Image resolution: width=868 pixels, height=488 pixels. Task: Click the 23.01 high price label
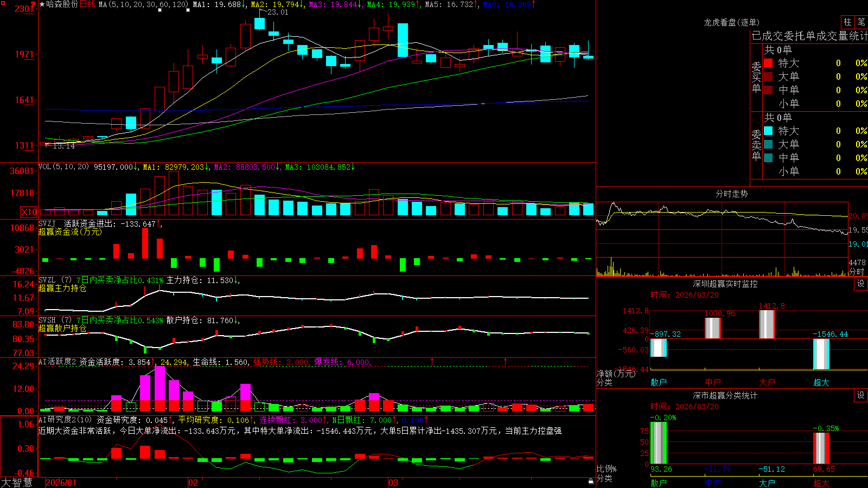point(278,12)
